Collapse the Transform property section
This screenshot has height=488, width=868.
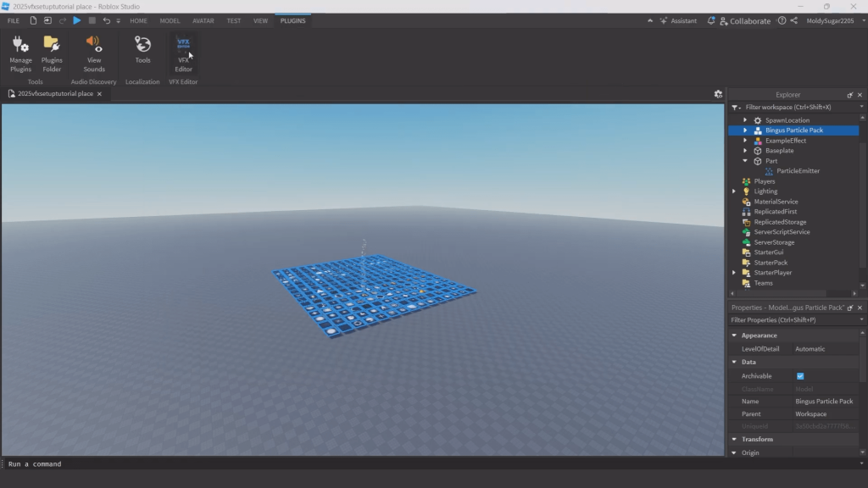click(x=734, y=439)
